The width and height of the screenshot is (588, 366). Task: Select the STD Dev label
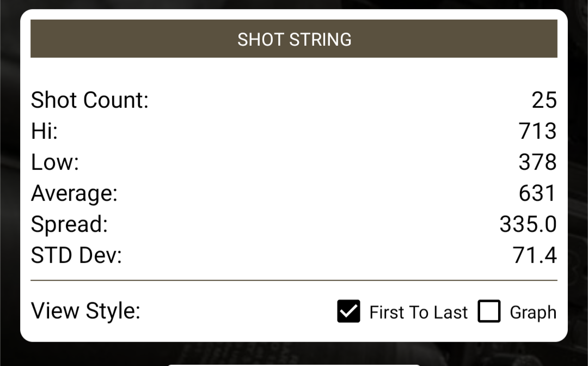(77, 256)
